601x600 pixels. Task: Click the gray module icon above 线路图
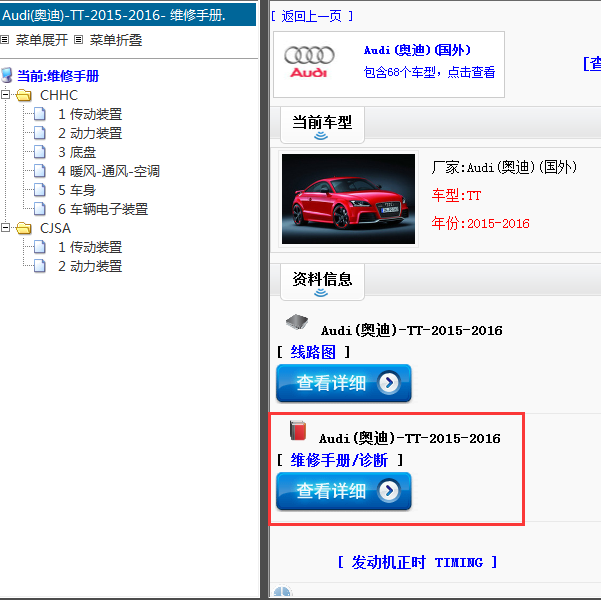[297, 322]
